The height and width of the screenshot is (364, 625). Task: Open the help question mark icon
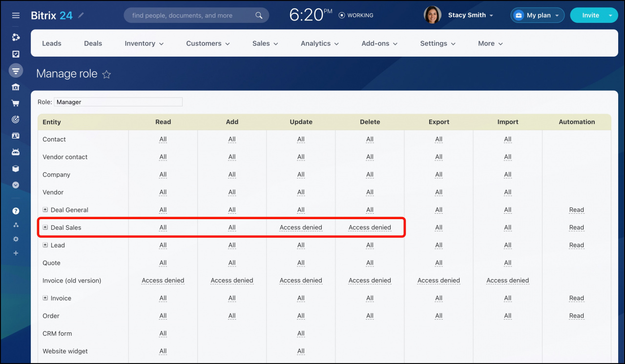16,211
